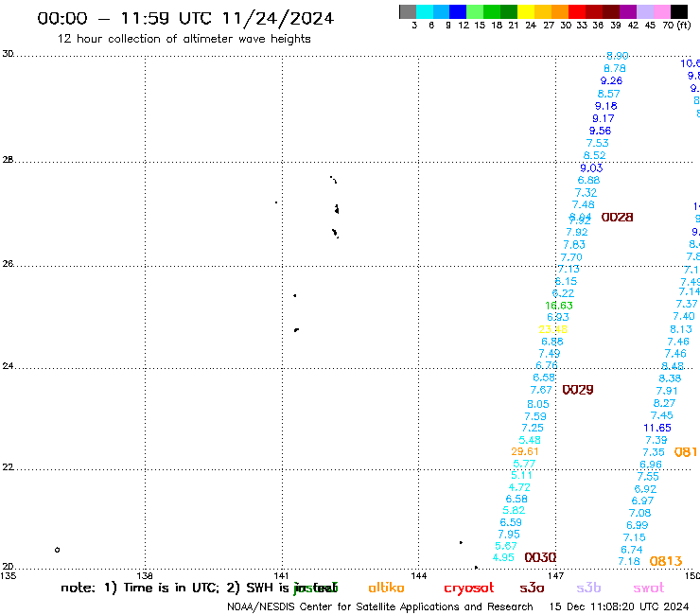Image resolution: width=700 pixels, height=615 pixels.
Task: Click the gray swatch in the wave height legend
Action: click(408, 11)
